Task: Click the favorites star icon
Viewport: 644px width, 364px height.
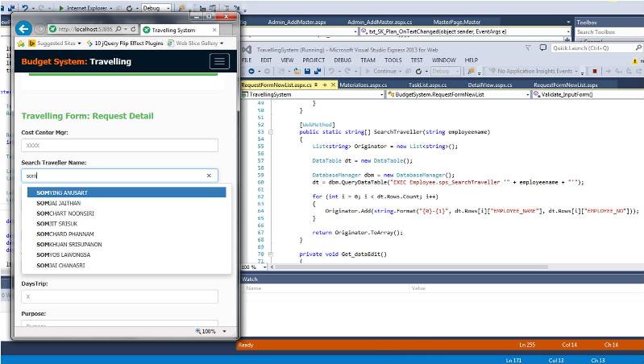Action: click(x=20, y=43)
